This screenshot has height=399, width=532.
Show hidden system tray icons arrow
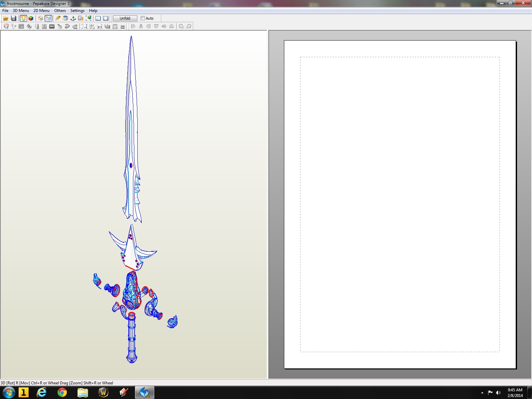482,393
